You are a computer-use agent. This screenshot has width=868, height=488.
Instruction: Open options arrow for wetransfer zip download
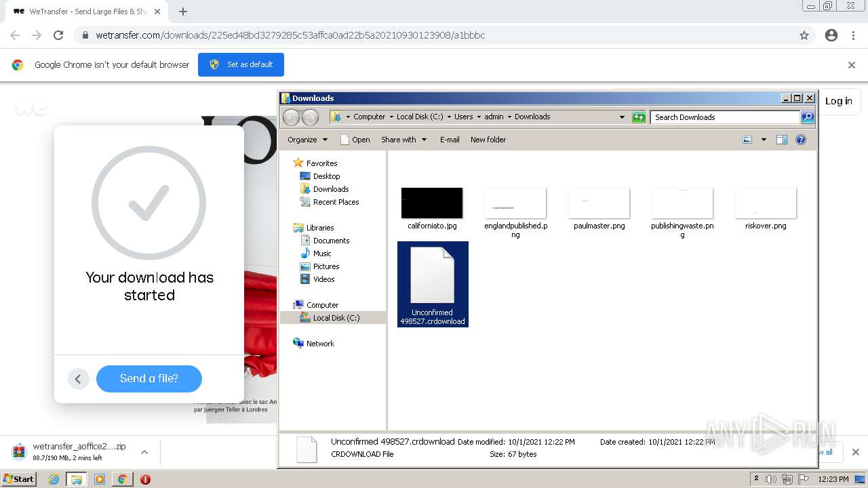144,452
